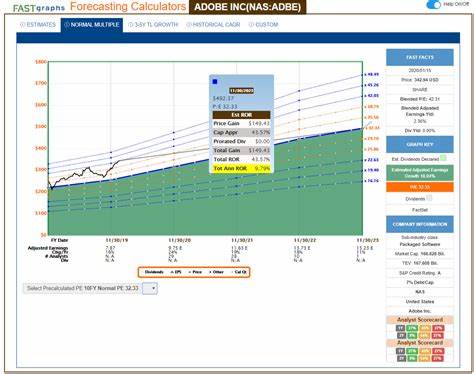Open the Select Precalculated PE dropdown arrow
The width and height of the screenshot is (474, 374).
click(x=150, y=288)
